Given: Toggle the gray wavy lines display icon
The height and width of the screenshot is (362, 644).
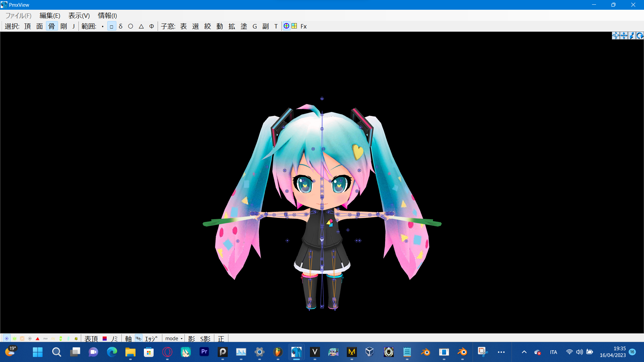Looking at the screenshot, I should (x=45, y=339).
